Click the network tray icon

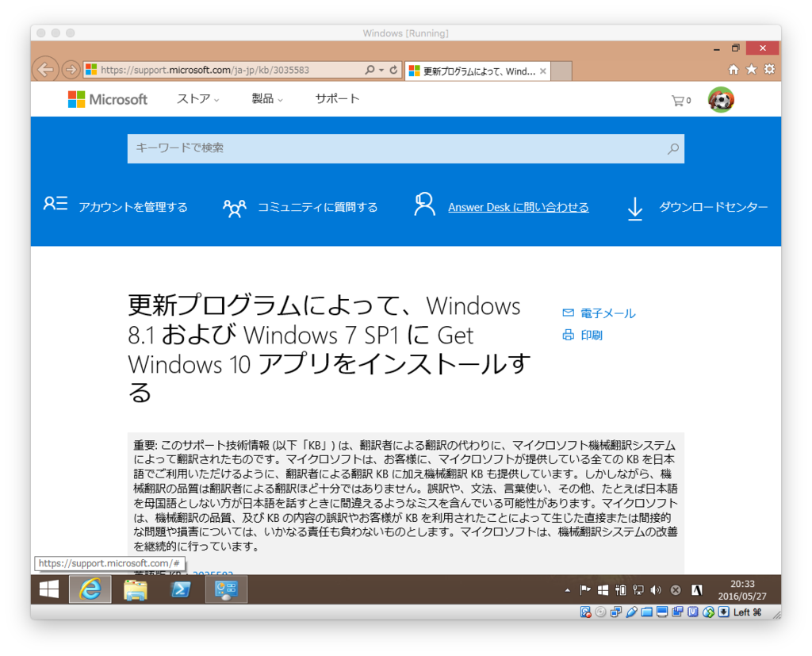click(x=638, y=589)
